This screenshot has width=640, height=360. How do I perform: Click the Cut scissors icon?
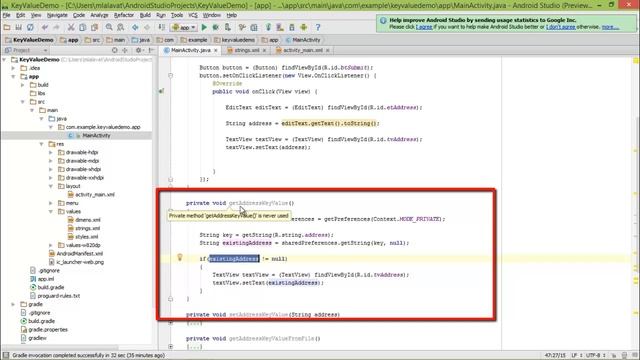tap(71, 27)
